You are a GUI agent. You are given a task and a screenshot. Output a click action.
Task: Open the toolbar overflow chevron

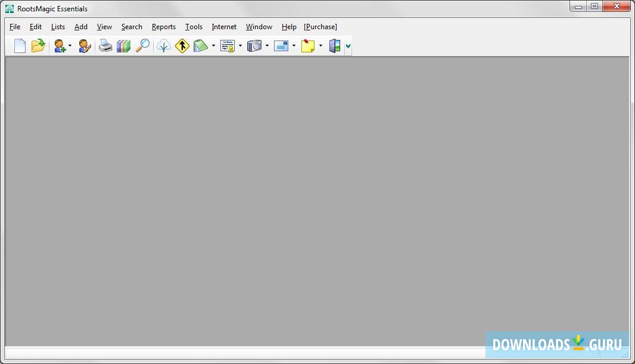pos(348,46)
